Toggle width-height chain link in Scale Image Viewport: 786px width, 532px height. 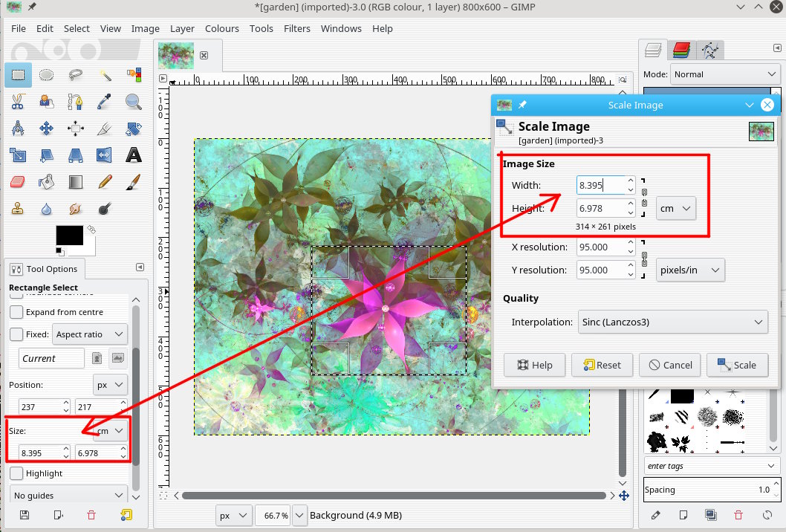[x=644, y=198]
